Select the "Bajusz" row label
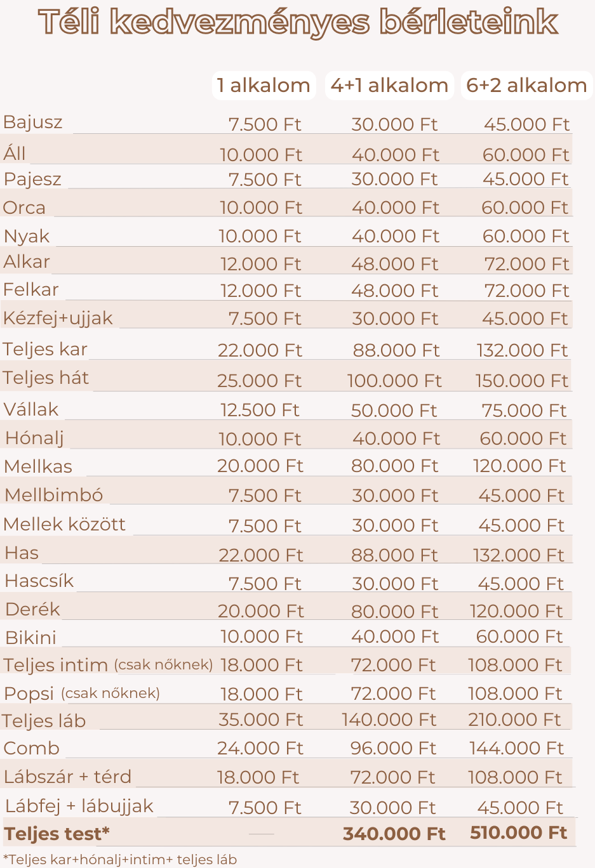This screenshot has height=868, width=595. [33, 122]
